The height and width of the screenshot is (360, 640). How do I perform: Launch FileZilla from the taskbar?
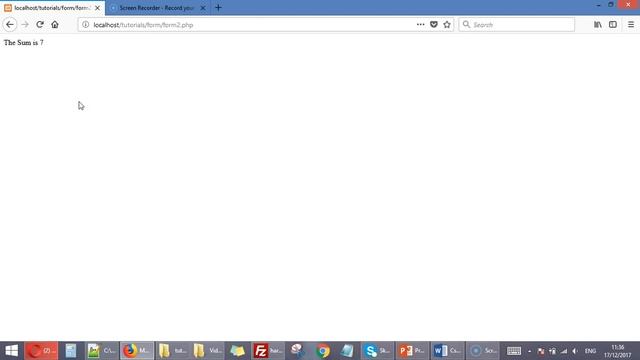coord(267,351)
